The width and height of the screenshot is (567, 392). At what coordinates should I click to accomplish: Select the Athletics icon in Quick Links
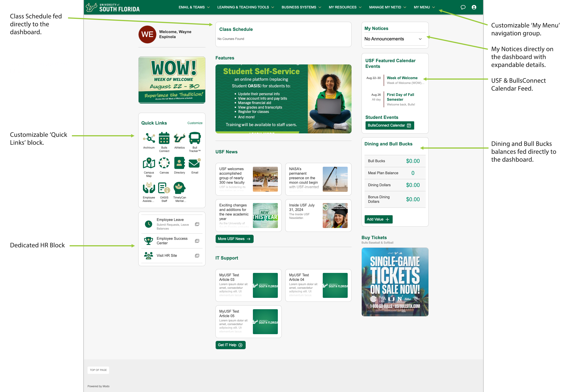pos(179,138)
